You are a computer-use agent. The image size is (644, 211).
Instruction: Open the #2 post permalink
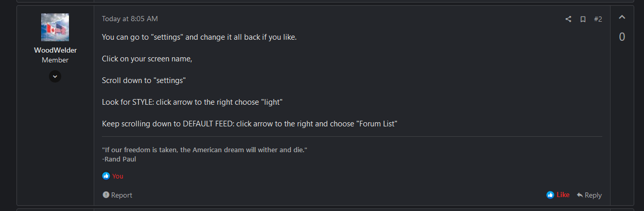[598, 19]
